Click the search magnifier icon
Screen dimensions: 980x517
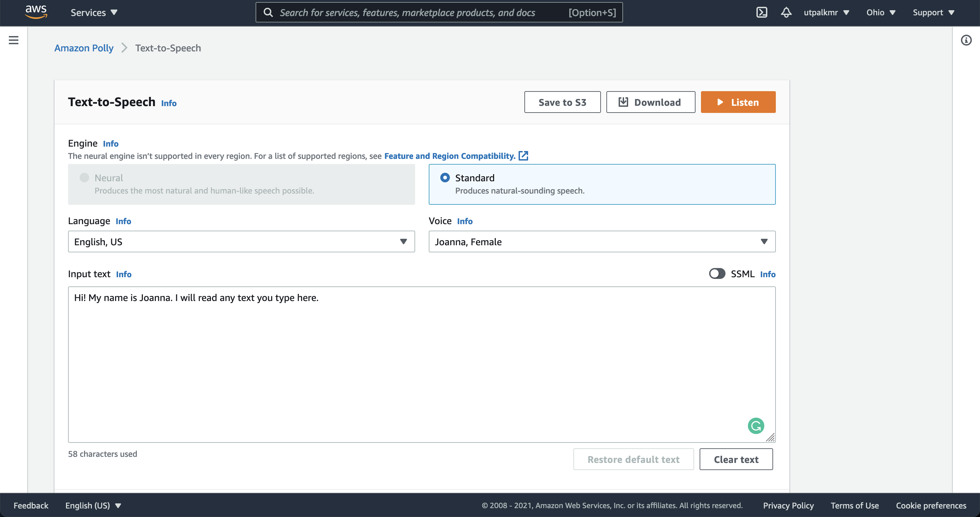268,13
